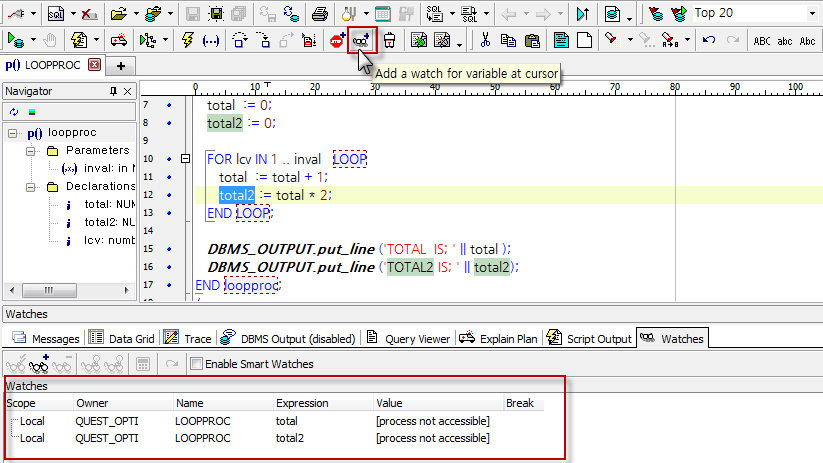Collapse the Parameters tree node

[31, 150]
